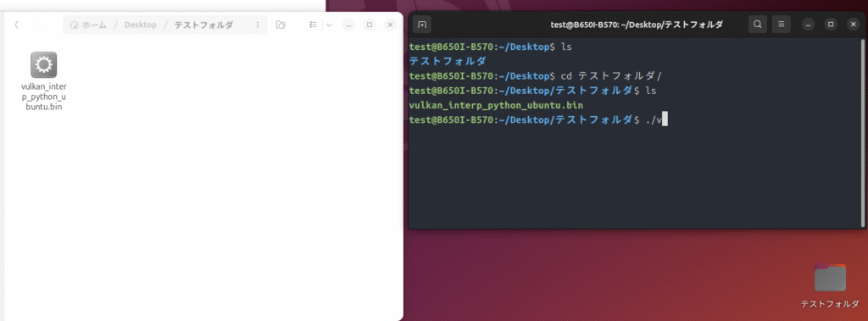This screenshot has height=321, width=868.
Task: Minimize the file manager window
Action: [348, 25]
